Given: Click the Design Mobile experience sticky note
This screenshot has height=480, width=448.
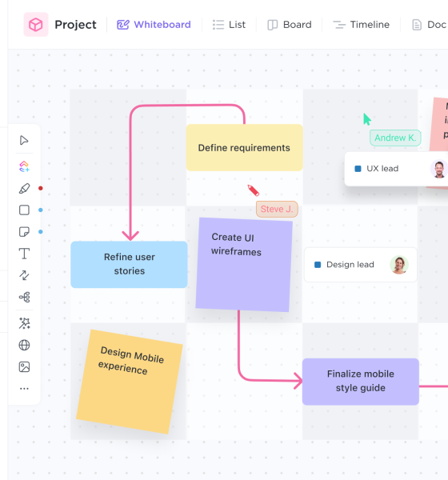Looking at the screenshot, I should click(130, 382).
